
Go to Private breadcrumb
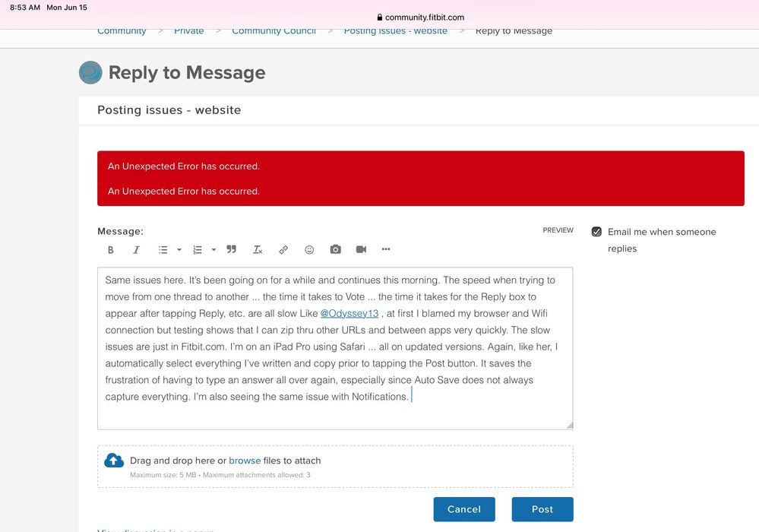[188, 31]
